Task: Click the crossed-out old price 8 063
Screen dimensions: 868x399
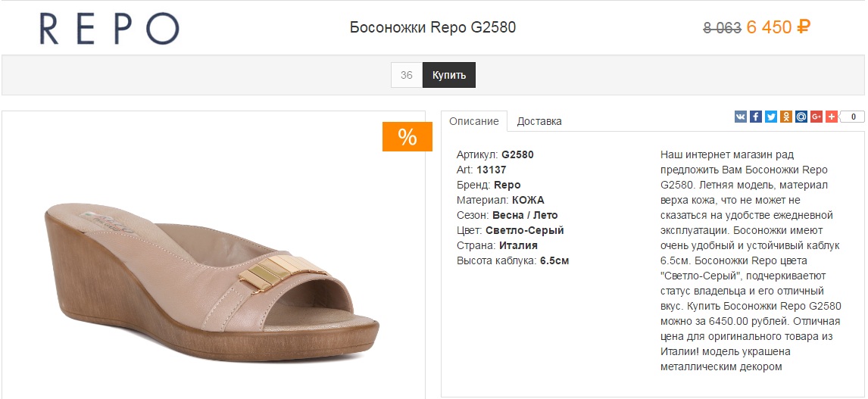Action: [722, 29]
